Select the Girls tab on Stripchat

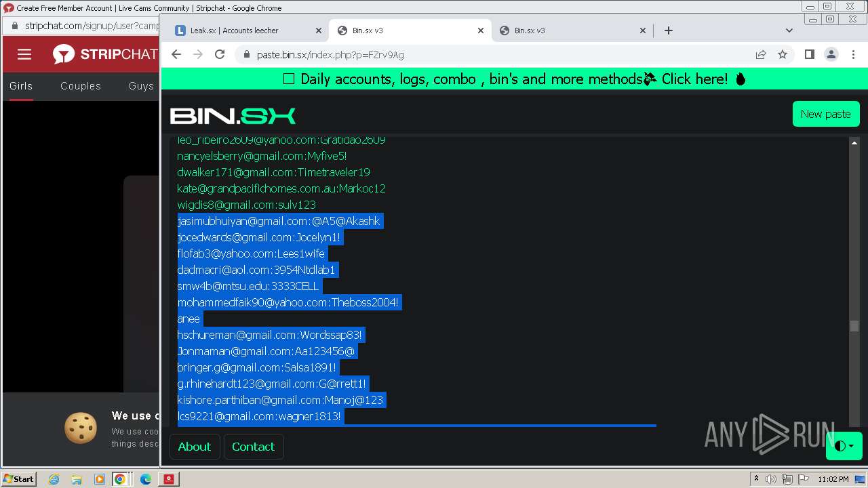coord(21,86)
